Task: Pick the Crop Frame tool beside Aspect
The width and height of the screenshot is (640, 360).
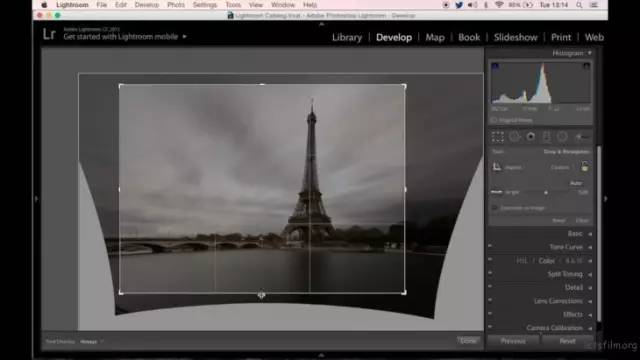Action: 496,167
